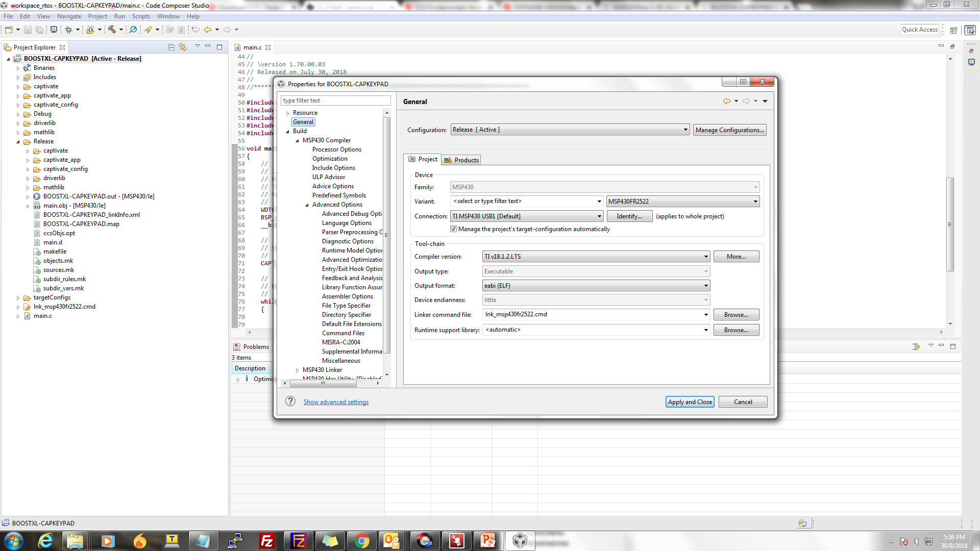The width and height of the screenshot is (980, 551).
Task: Expand Debug folder in Project Explorer
Action: pos(18,114)
